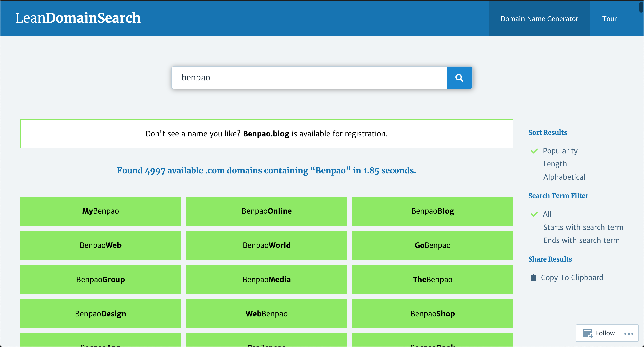Open the Tour menu item
The width and height of the screenshot is (644, 347).
point(609,18)
